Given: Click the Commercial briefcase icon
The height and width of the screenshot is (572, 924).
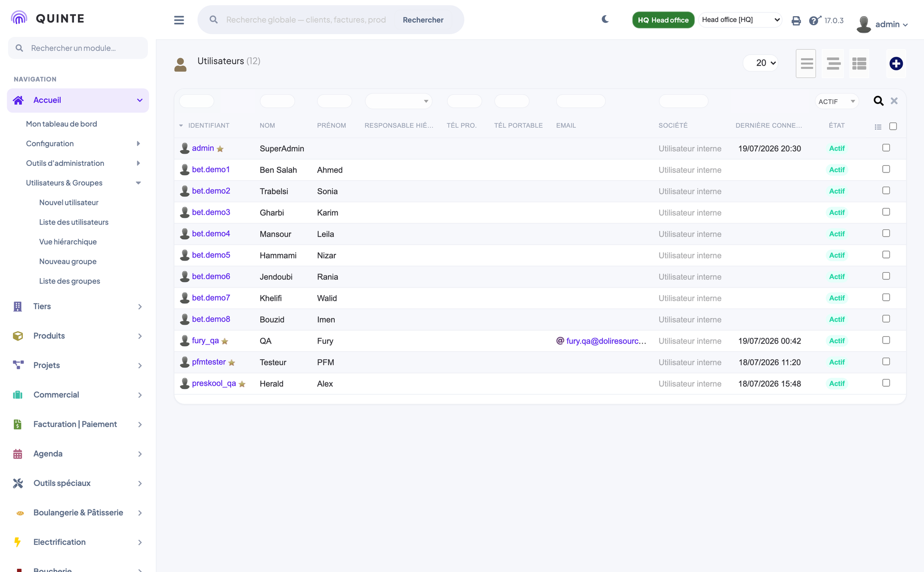Looking at the screenshot, I should 18,395.
